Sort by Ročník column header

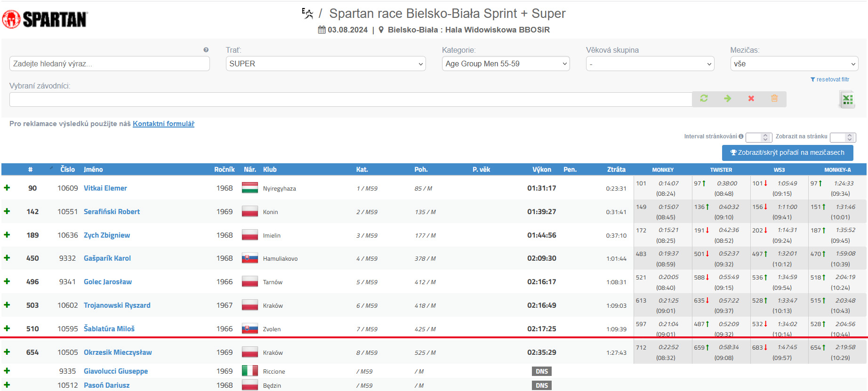pos(225,169)
